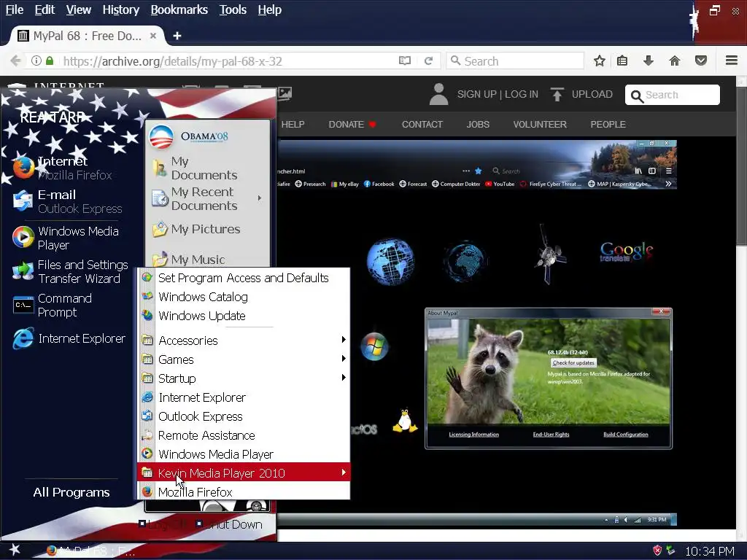This screenshot has height=560, width=747.
Task: Expand the My Recent Documents submenu arrow
Action: point(260,198)
